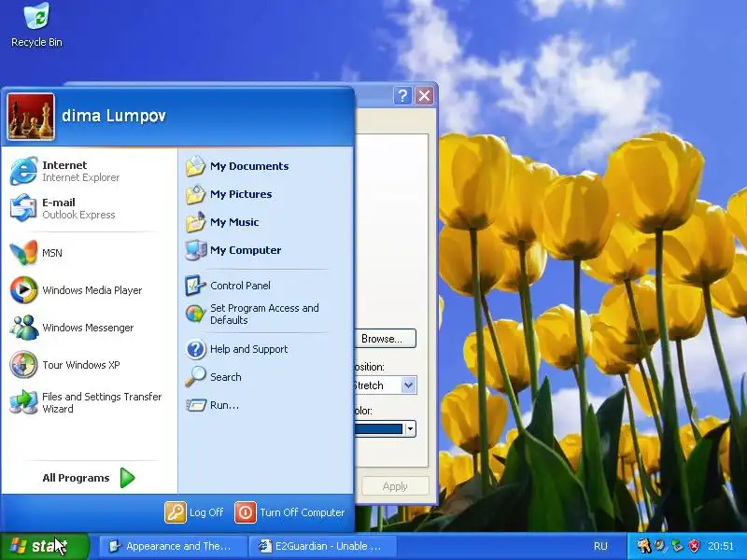This screenshot has height=560, width=747.
Task: Switch to E2Guardian taskbar window
Action: 324,546
